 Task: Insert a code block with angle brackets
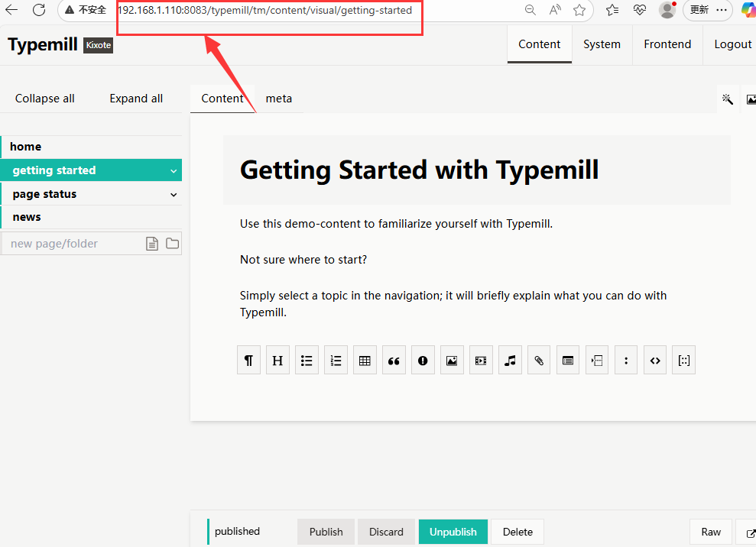click(655, 360)
